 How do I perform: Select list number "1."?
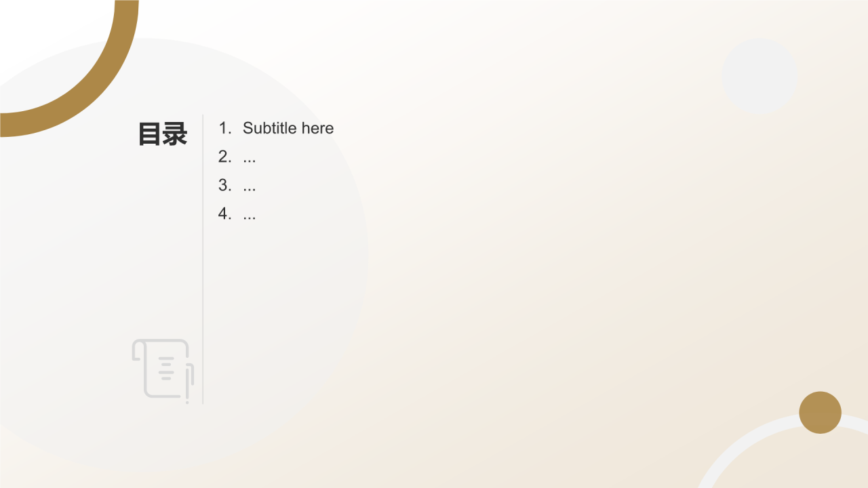coord(225,128)
